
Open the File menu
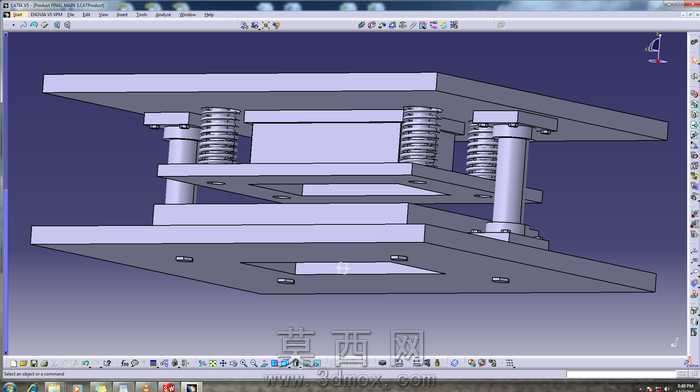[x=71, y=15]
